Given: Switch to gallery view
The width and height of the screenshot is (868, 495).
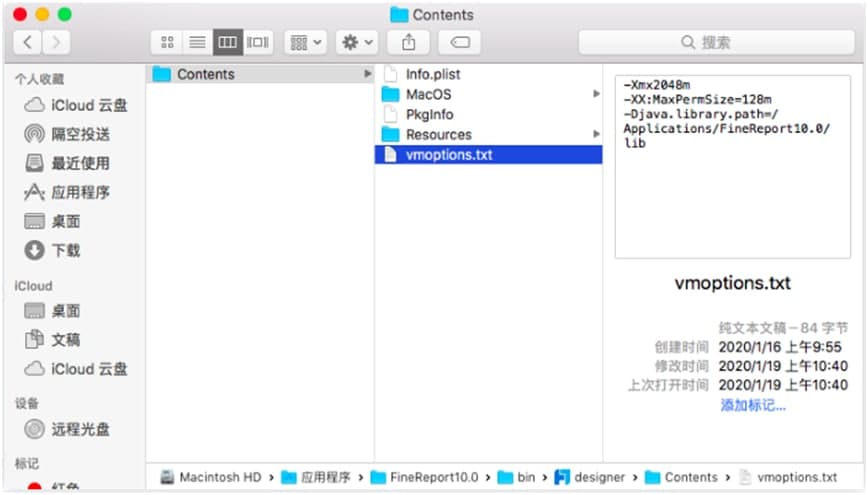Looking at the screenshot, I should click(258, 42).
